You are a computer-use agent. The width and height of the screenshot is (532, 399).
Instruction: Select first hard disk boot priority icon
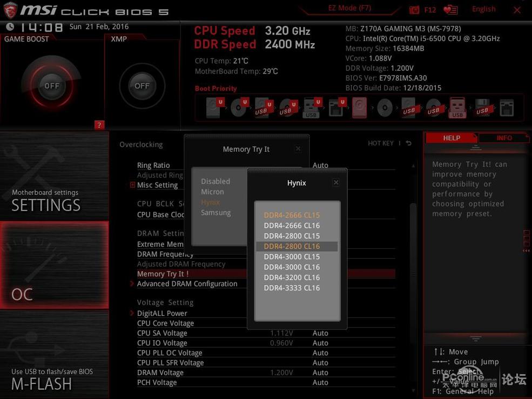click(215, 107)
